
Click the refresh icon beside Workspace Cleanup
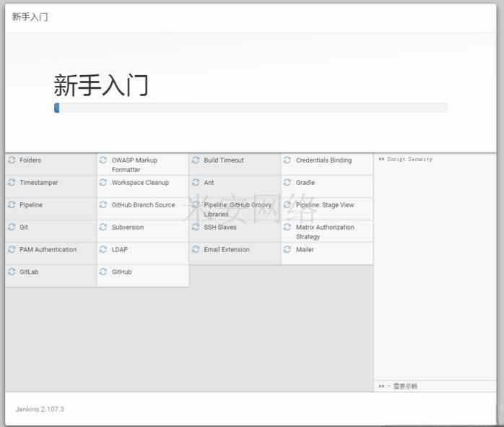pyautogui.click(x=103, y=182)
